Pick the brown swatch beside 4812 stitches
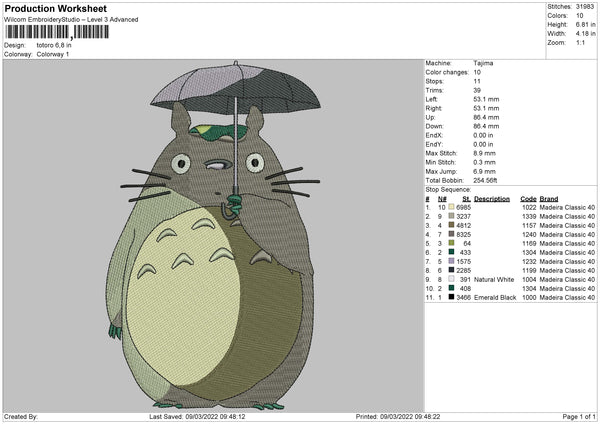This screenshot has height=424, width=600. [451, 225]
